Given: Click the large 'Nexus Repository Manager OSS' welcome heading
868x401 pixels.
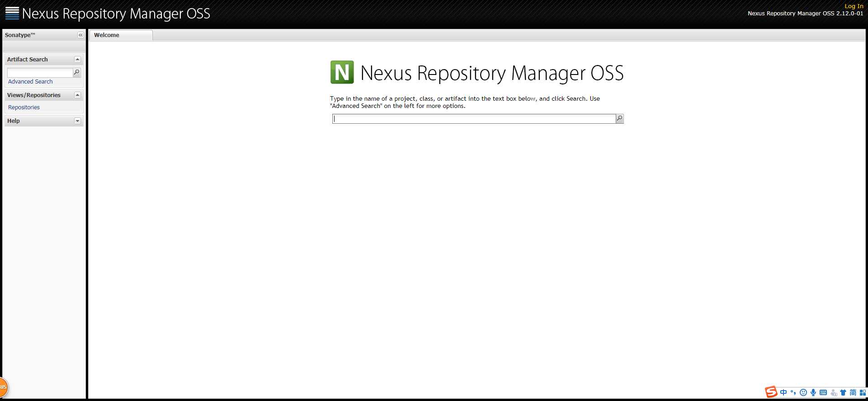Looking at the screenshot, I should click(x=492, y=73).
